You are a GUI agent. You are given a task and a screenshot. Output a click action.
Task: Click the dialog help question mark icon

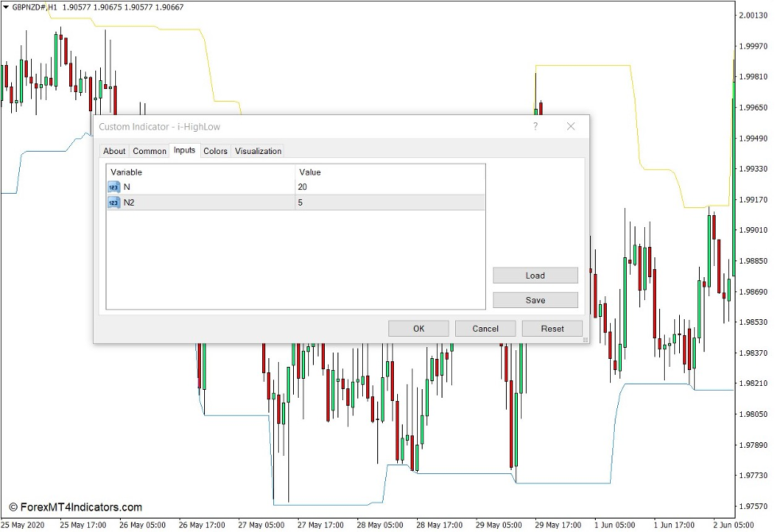pyautogui.click(x=535, y=126)
